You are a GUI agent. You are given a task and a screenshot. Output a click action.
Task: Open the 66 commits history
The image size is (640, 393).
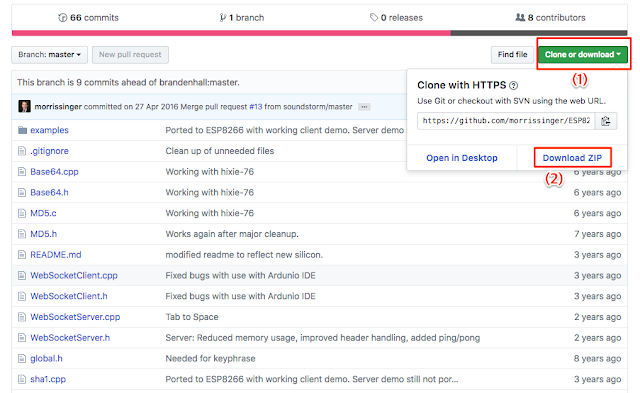(89, 18)
